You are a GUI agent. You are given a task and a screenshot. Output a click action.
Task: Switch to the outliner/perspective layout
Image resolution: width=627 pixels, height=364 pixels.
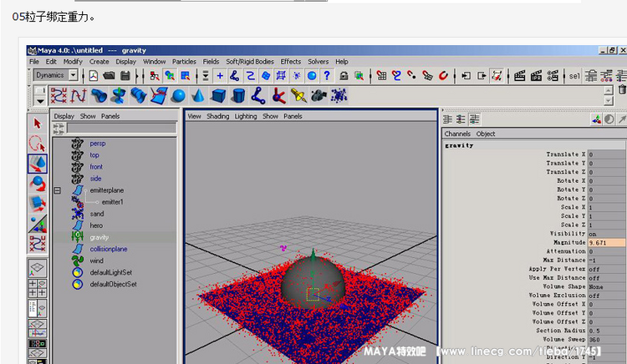(37, 309)
